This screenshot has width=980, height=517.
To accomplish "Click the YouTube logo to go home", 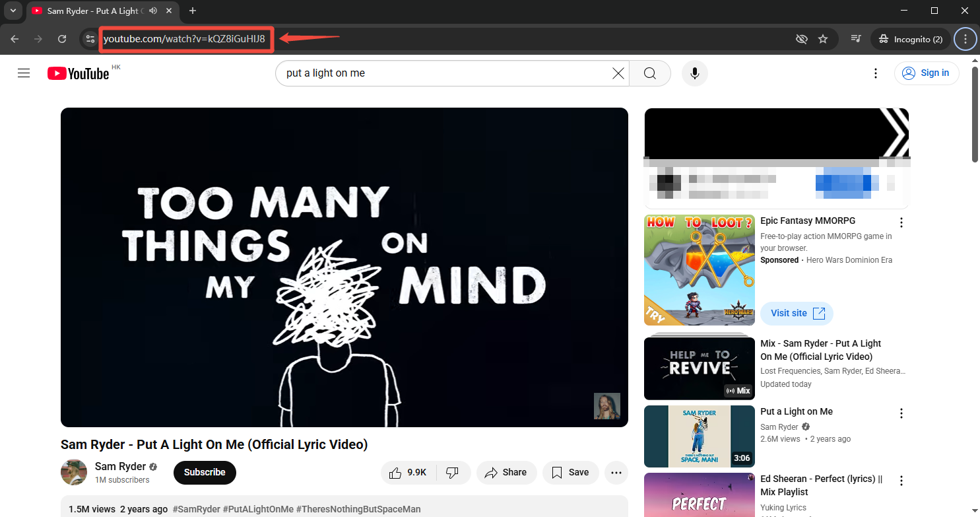I will pyautogui.click(x=78, y=73).
